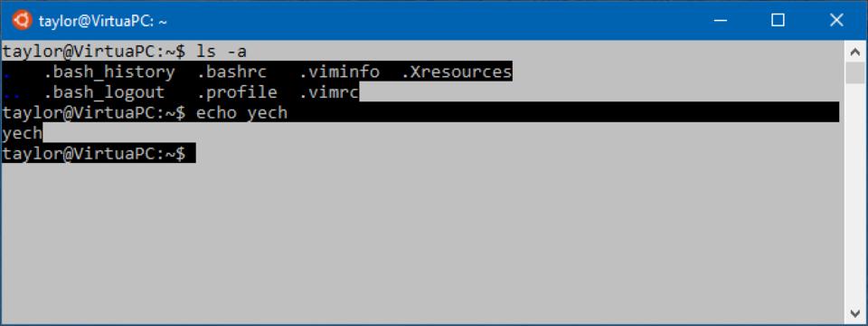
Task: Click the .Xresources filename
Action: [457, 72]
